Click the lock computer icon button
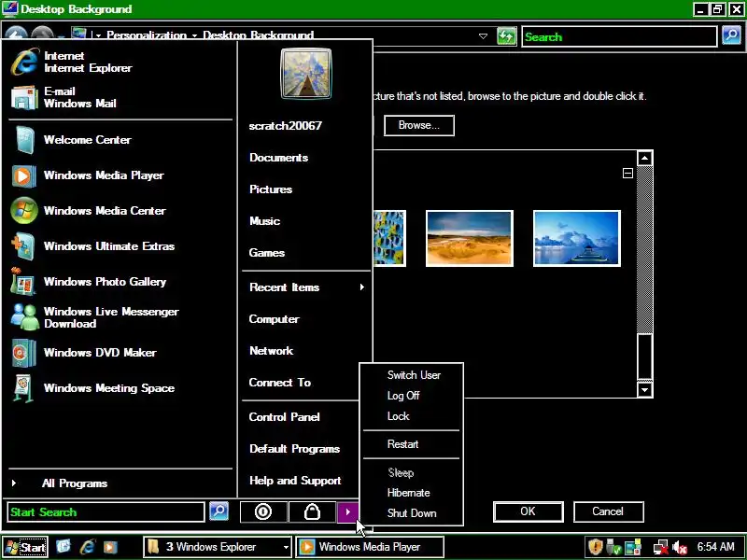The height and width of the screenshot is (560, 747). click(312, 511)
